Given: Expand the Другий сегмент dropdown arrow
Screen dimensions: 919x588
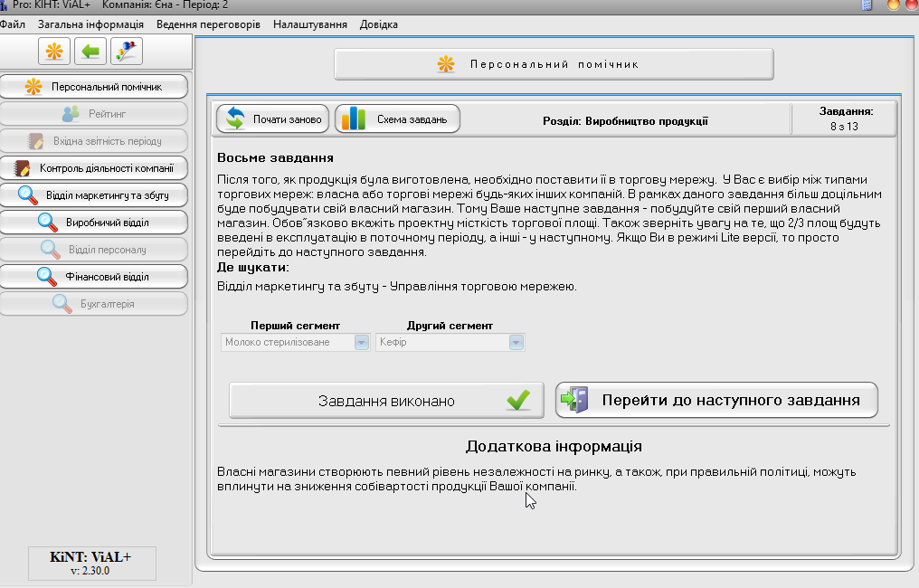Looking at the screenshot, I should [x=516, y=342].
